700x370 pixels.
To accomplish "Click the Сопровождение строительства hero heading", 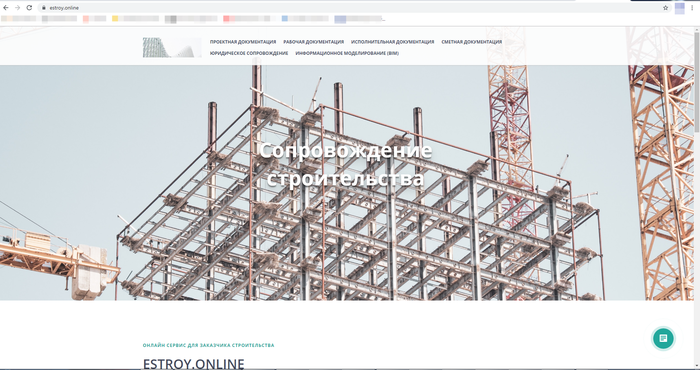I will pos(346,164).
